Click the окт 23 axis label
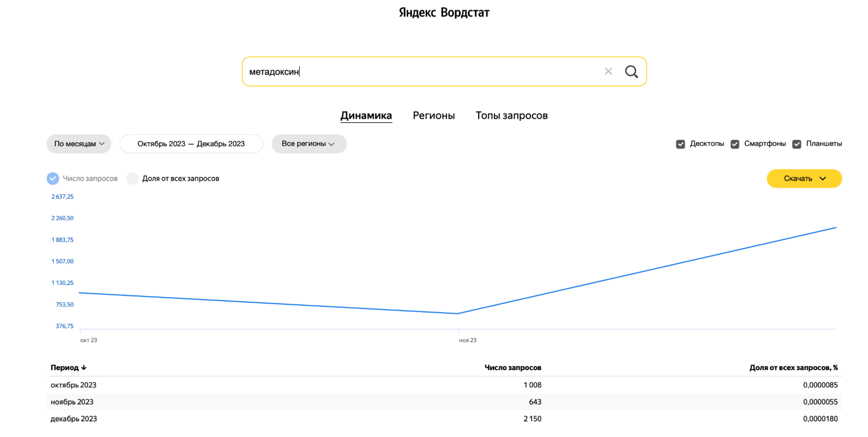868x437 pixels. [x=89, y=340]
